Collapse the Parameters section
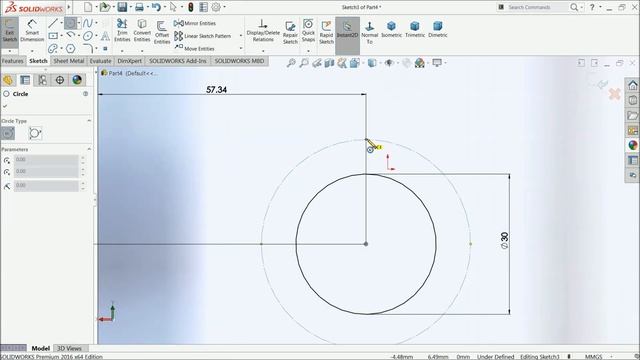 pyautogui.click(x=89, y=149)
